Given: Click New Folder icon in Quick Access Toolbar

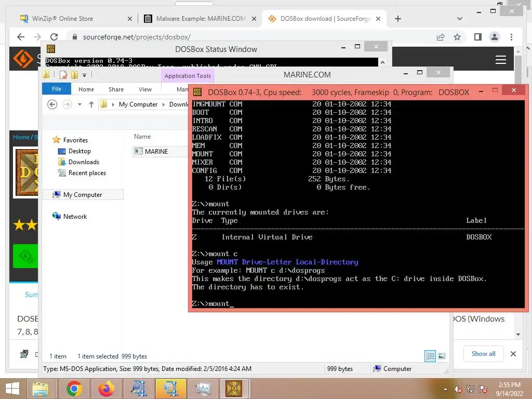Looking at the screenshot, I should click(74, 75).
